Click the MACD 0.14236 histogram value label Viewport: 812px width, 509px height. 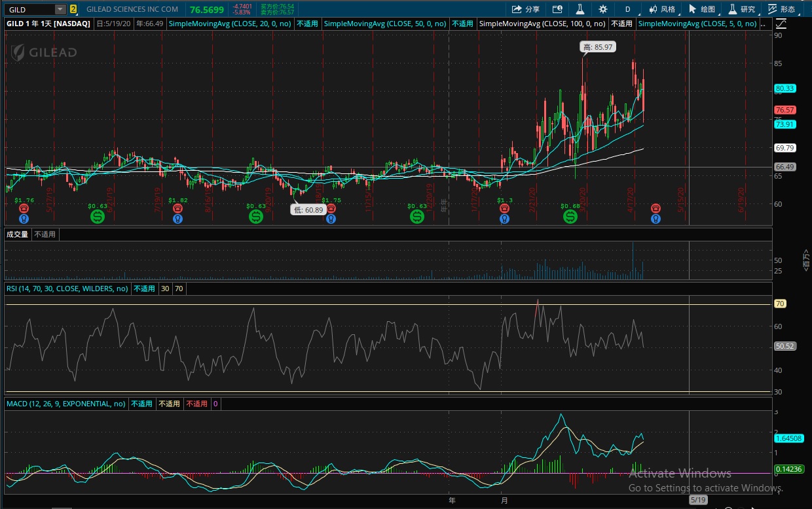(788, 469)
